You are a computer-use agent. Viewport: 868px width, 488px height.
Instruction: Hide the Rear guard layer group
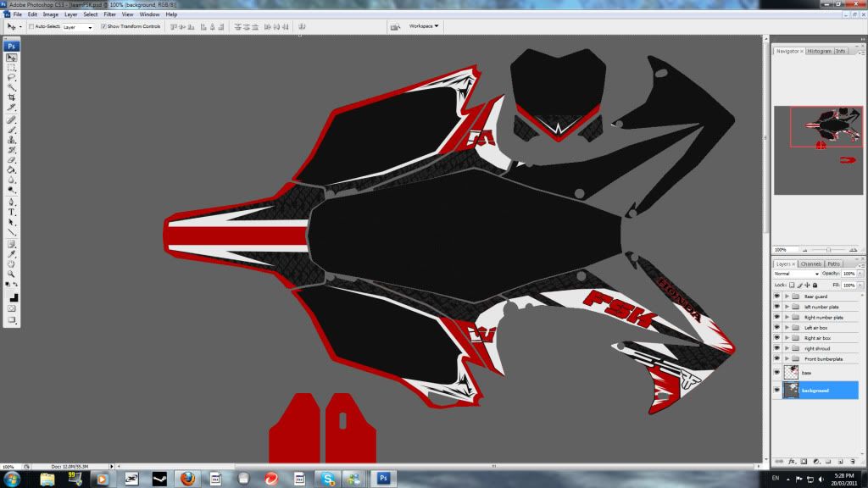pos(776,297)
